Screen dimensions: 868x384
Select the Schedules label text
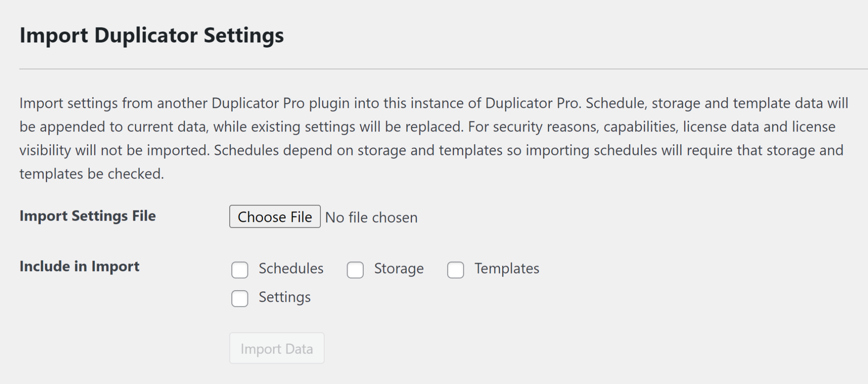291,268
